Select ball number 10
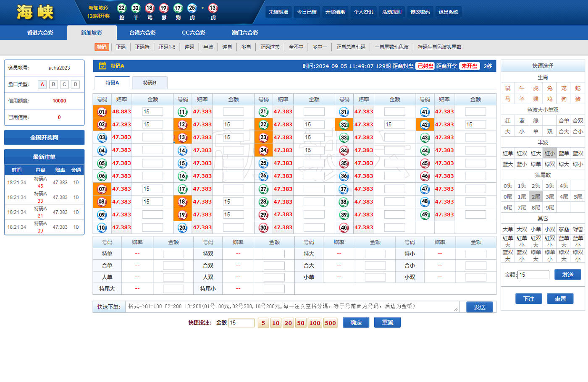 pos(102,228)
